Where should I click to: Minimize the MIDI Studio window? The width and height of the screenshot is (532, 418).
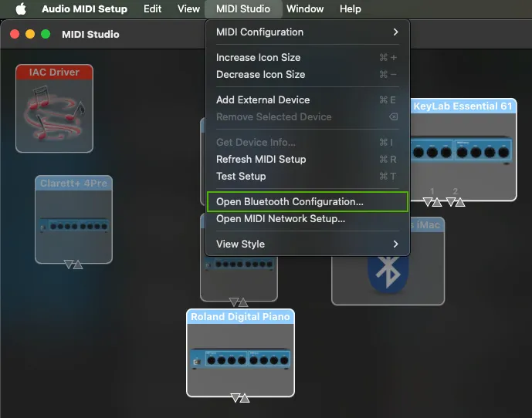tap(30, 34)
